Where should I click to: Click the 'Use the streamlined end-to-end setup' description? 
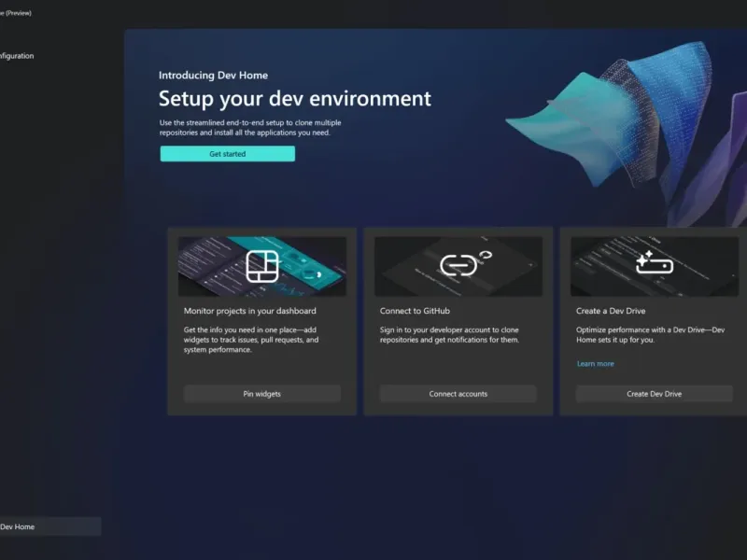pyautogui.click(x=250, y=128)
